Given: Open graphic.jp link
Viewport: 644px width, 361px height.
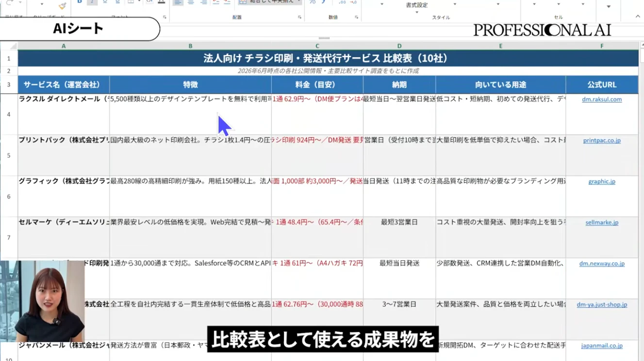Looking at the screenshot, I should pos(602,181).
